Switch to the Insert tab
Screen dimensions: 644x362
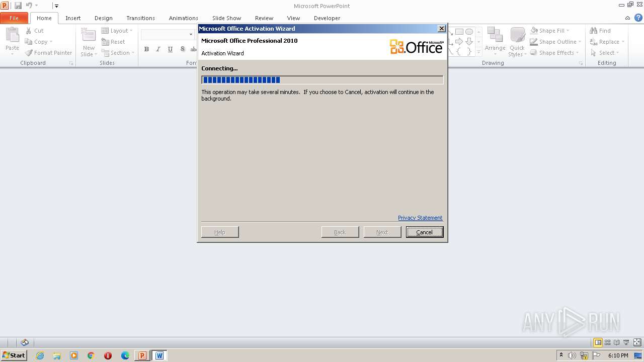point(73,18)
